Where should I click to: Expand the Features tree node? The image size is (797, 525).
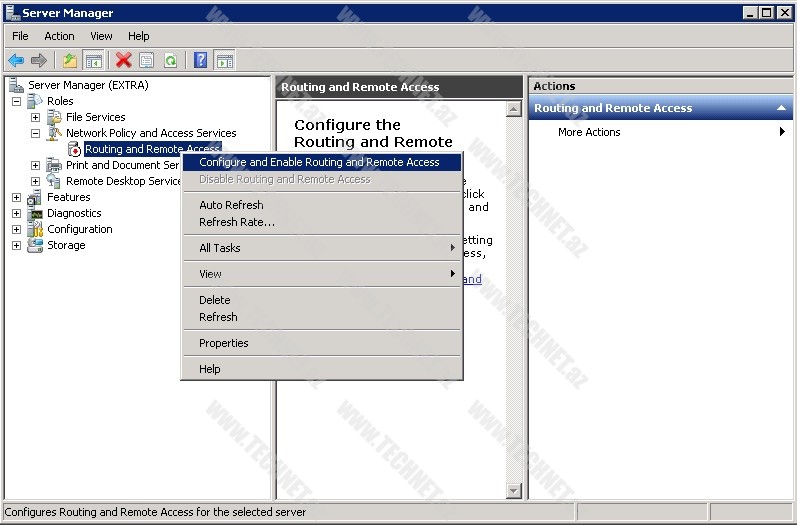coord(16,197)
